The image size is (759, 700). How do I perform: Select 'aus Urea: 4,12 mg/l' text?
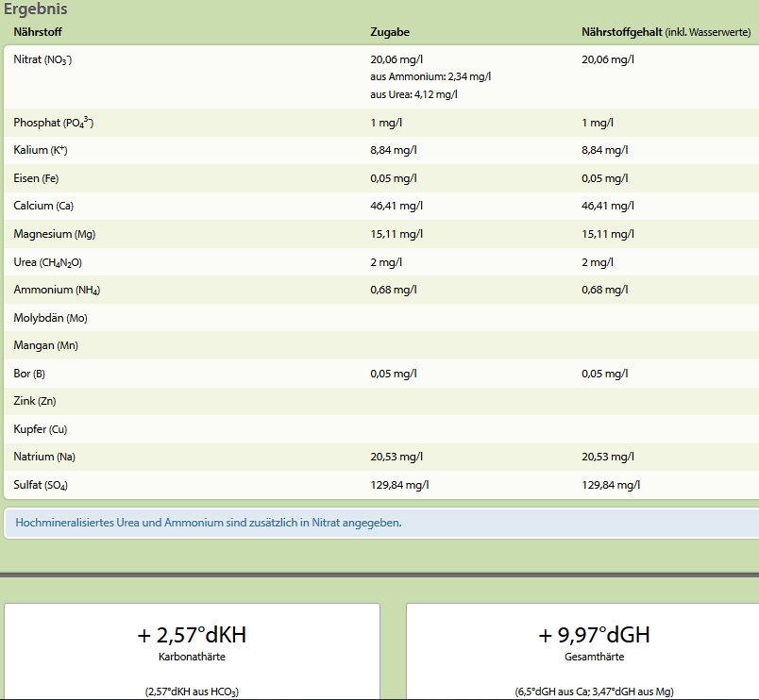413,94
